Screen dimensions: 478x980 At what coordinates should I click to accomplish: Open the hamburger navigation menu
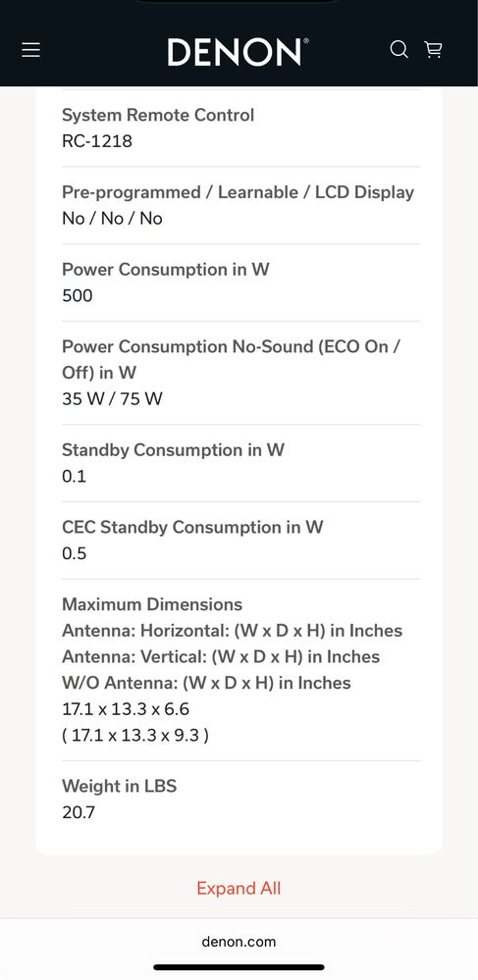(30, 50)
